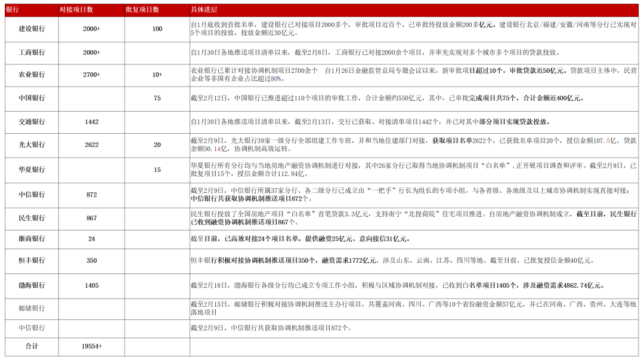Select the '对接项目数' column header
The width and height of the screenshot is (644, 363).
[76, 10]
